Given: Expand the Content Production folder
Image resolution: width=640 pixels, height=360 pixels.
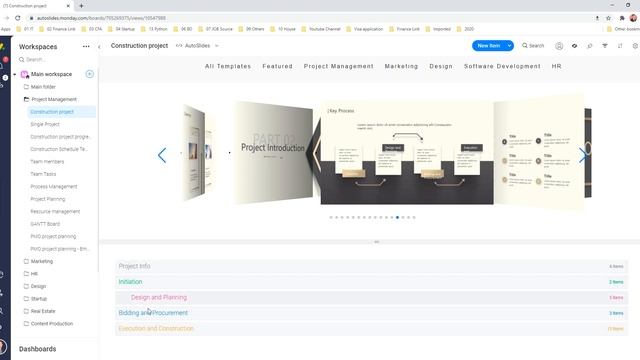Looking at the screenshot, I should pyautogui.click(x=49, y=324).
